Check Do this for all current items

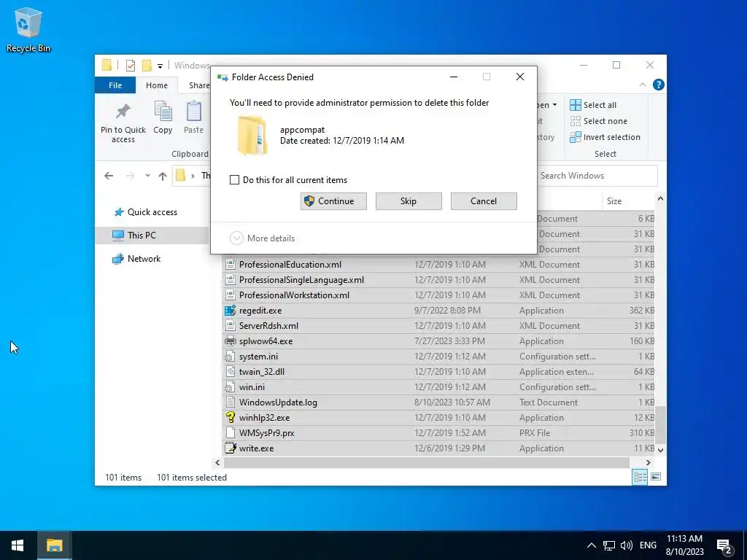(234, 180)
